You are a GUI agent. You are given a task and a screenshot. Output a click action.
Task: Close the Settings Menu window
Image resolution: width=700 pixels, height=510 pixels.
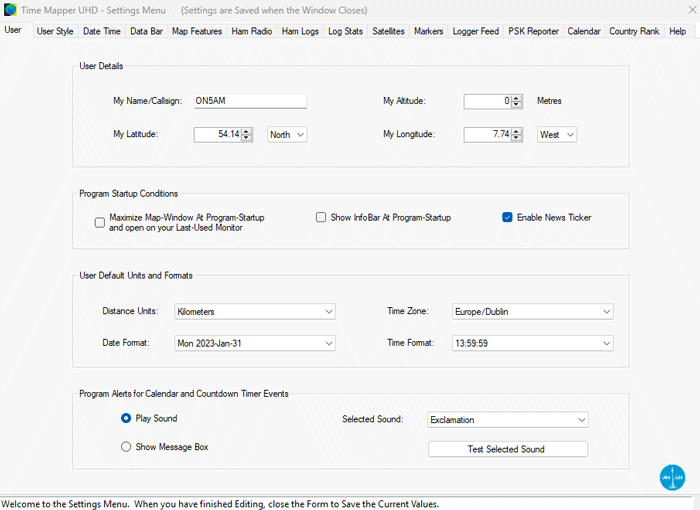pyautogui.click(x=692, y=9)
